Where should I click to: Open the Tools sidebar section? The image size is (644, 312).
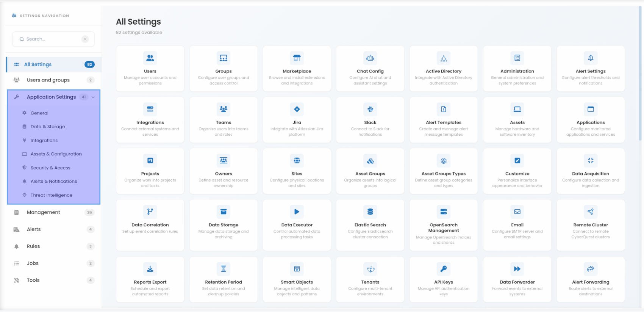(54, 280)
